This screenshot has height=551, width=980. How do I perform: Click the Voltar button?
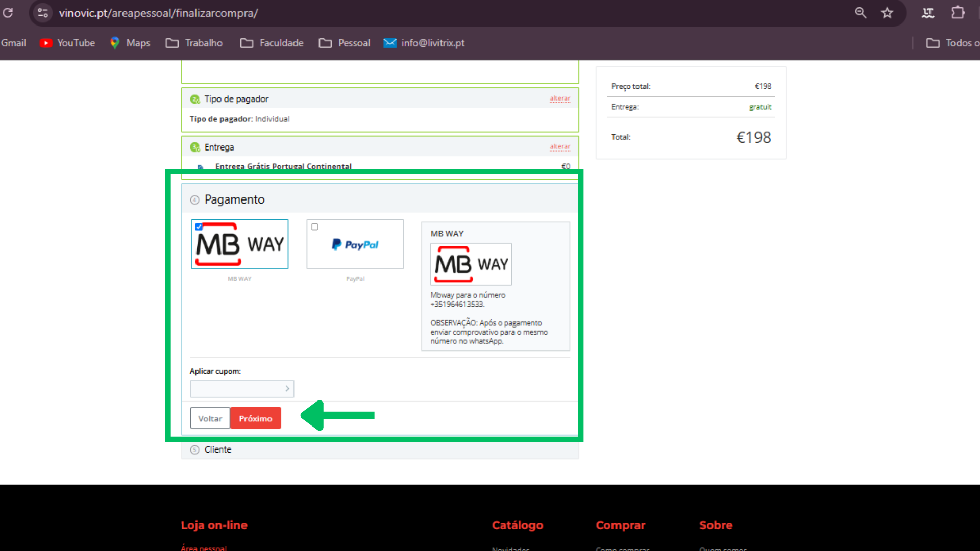(210, 418)
